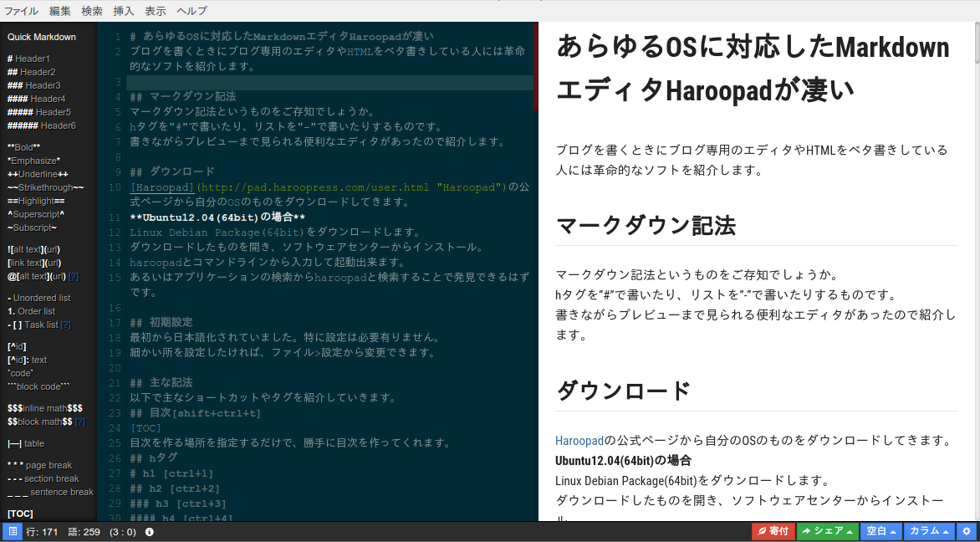Insert * * * page break
Viewport: 980px width, 542px height.
pos(39,465)
